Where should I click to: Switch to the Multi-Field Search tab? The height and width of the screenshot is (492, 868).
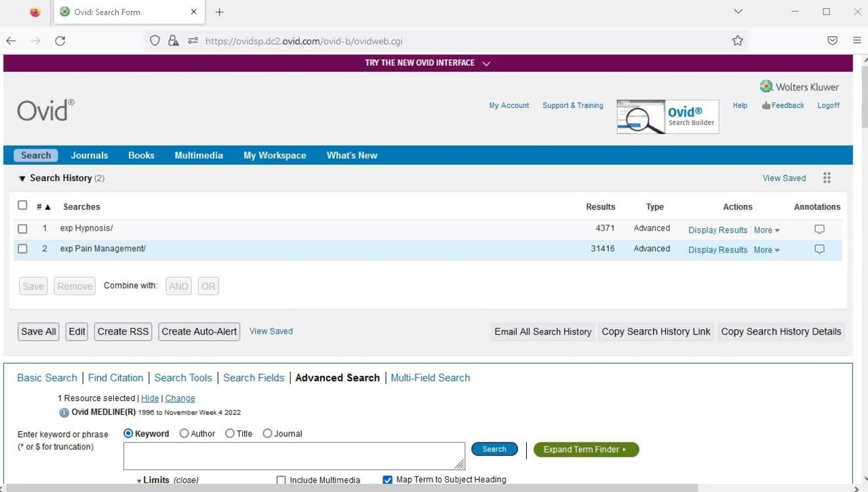430,378
